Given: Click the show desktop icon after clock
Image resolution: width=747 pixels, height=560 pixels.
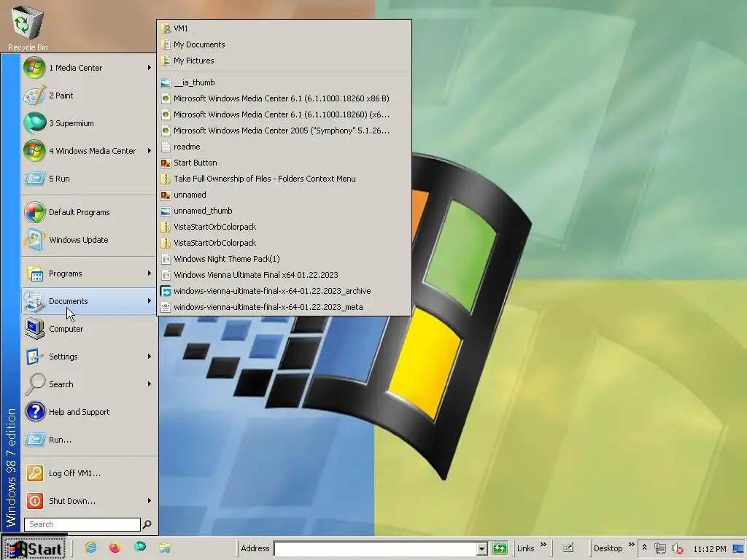Looking at the screenshot, I should pyautogui.click(x=738, y=549).
